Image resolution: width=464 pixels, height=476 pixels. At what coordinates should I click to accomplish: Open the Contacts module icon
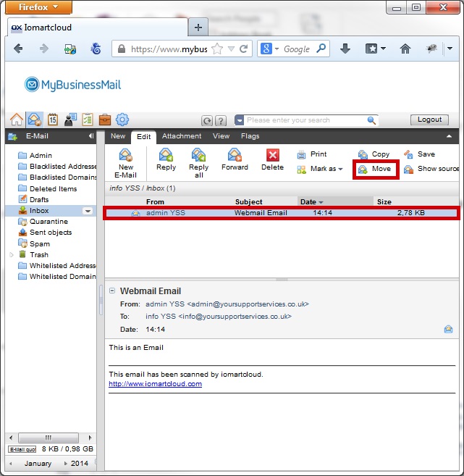click(x=70, y=120)
